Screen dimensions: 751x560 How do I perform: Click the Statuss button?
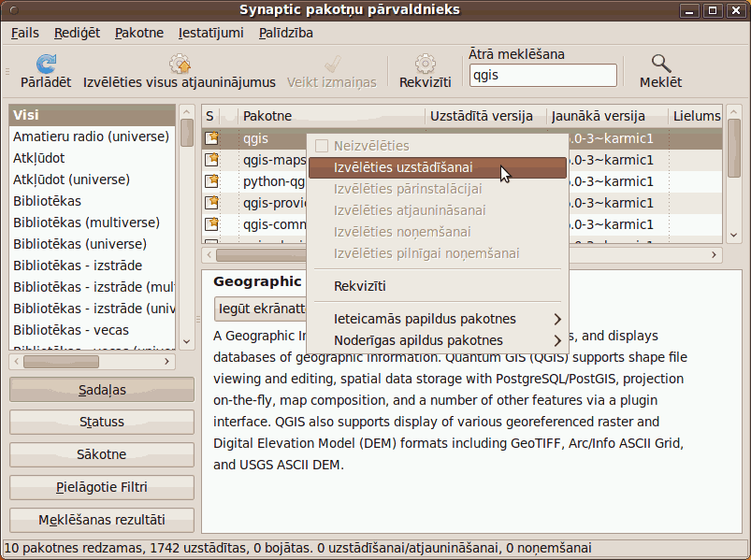click(x=102, y=422)
